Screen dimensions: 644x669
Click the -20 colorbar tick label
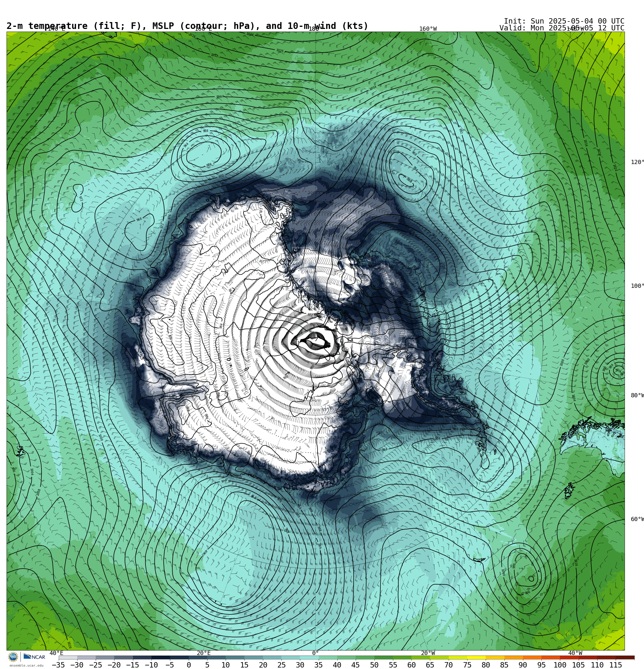click(x=114, y=665)
